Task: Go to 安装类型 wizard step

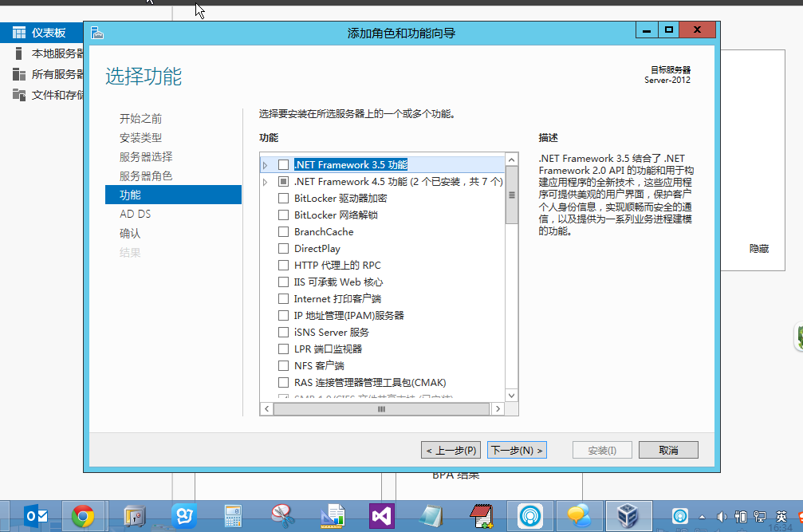Action: click(x=141, y=138)
